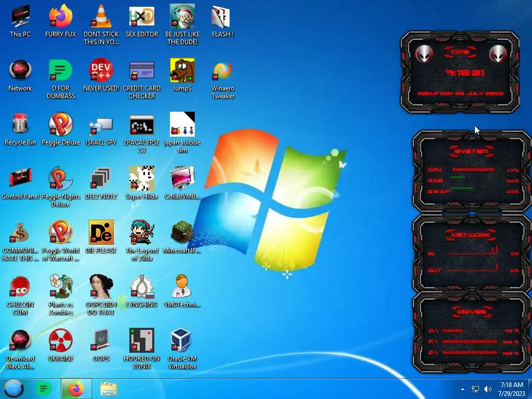Open Oracle VM VirtualBox shortcut
Viewport: 532px width, 399px height.
tap(182, 341)
